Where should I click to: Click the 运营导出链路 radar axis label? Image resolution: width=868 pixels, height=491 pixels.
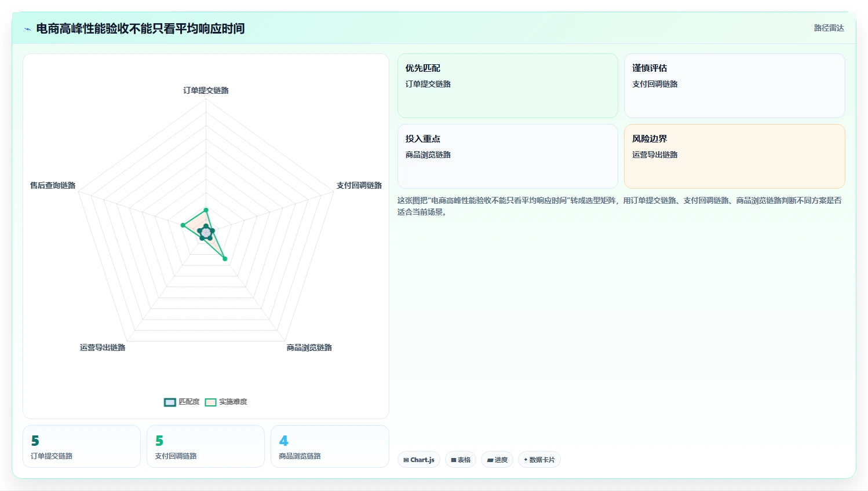pyautogui.click(x=103, y=347)
